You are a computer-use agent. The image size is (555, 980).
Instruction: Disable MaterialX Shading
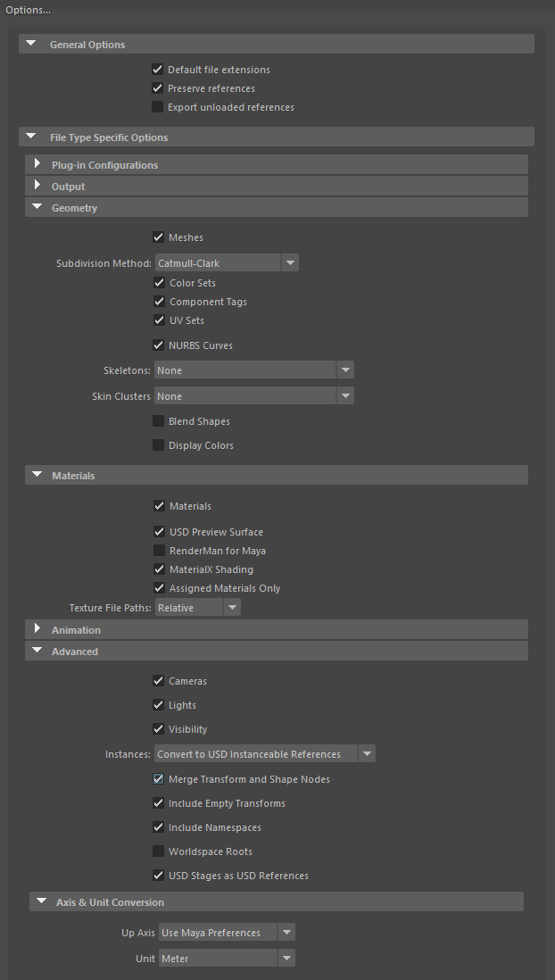[x=159, y=569]
